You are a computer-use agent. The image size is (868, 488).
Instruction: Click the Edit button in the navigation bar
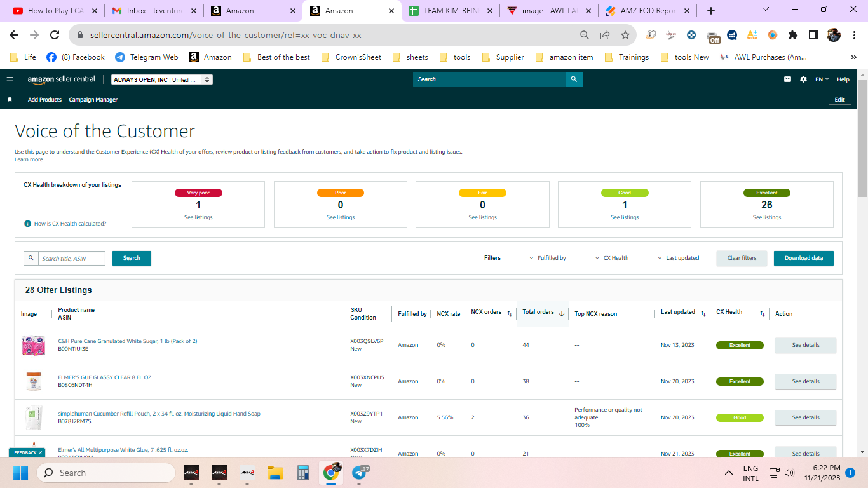click(x=840, y=100)
